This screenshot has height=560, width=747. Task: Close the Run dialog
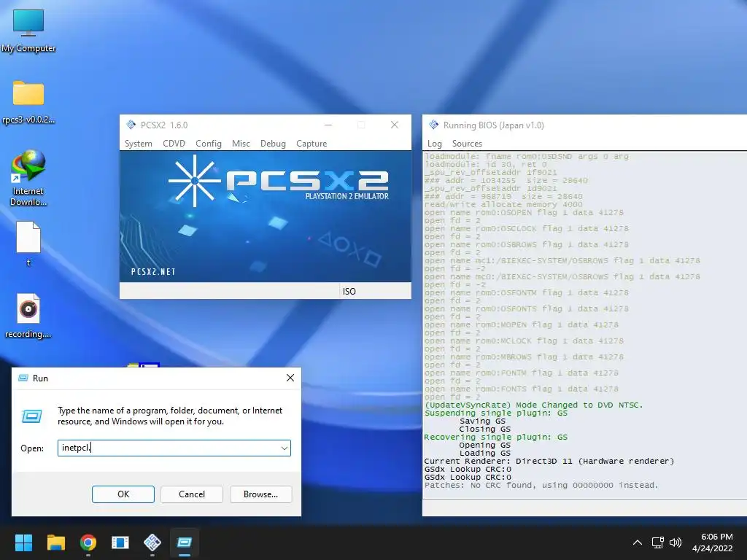[290, 378]
